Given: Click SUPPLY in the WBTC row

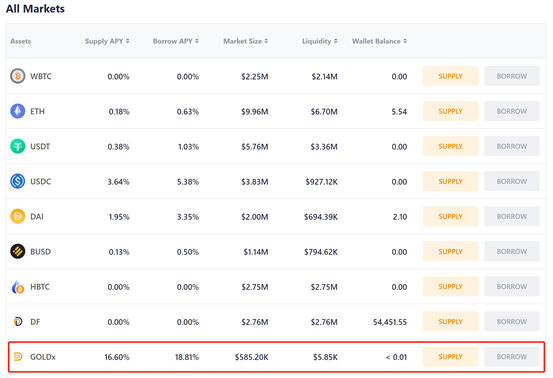Looking at the screenshot, I should 450,76.
